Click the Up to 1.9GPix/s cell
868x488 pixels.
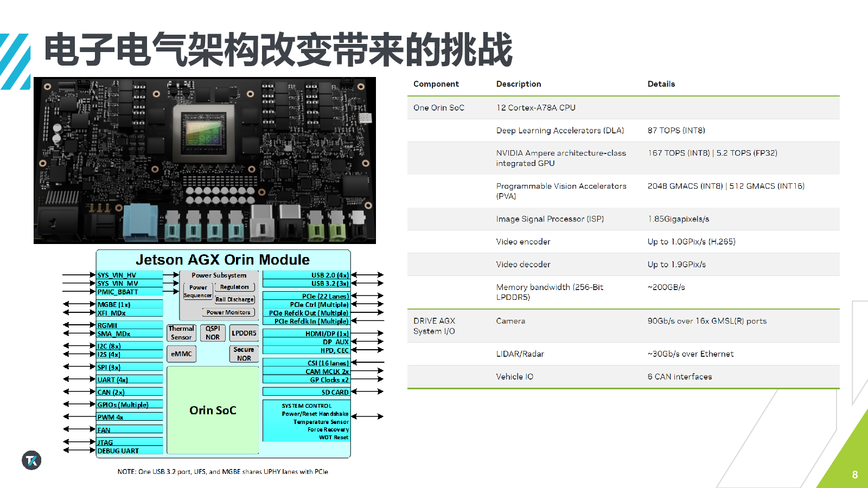[x=676, y=265]
